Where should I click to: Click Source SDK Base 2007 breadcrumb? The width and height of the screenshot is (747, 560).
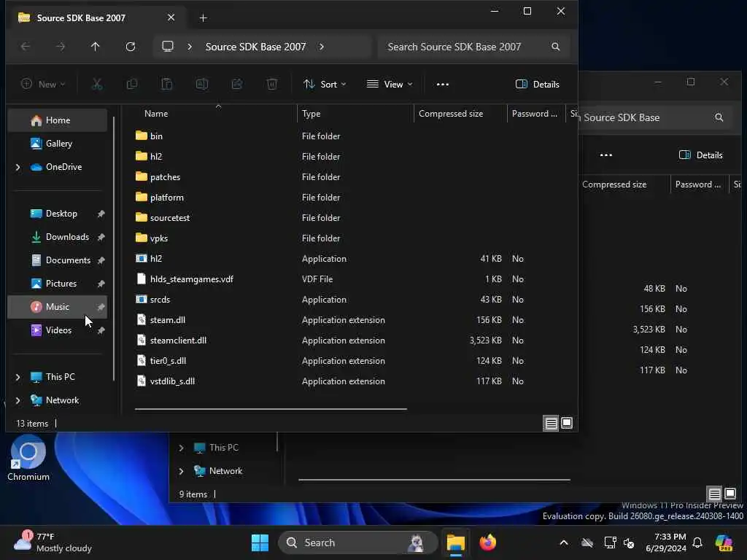[x=255, y=47]
